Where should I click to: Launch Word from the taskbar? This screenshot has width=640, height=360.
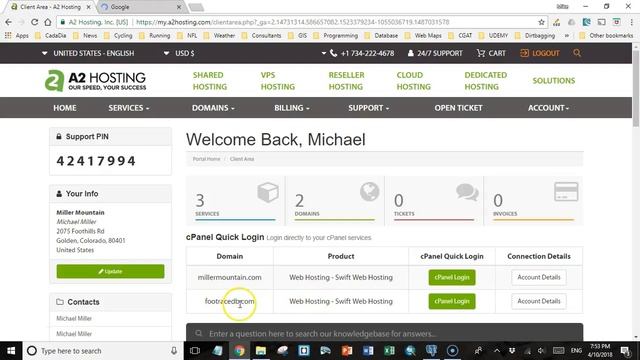368,351
